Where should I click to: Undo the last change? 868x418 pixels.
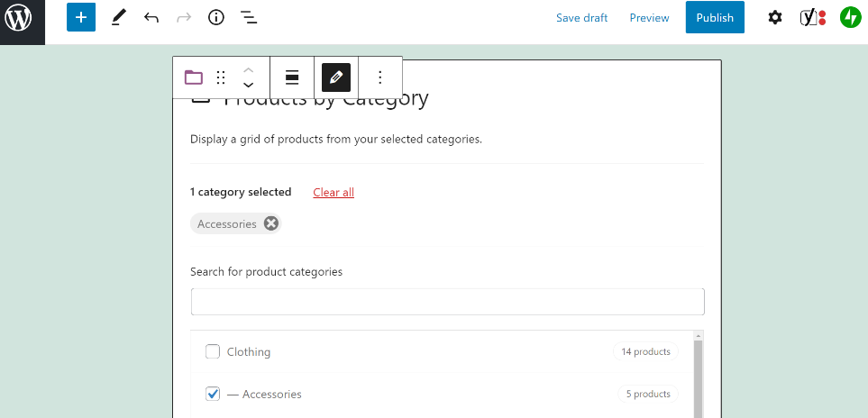[151, 18]
